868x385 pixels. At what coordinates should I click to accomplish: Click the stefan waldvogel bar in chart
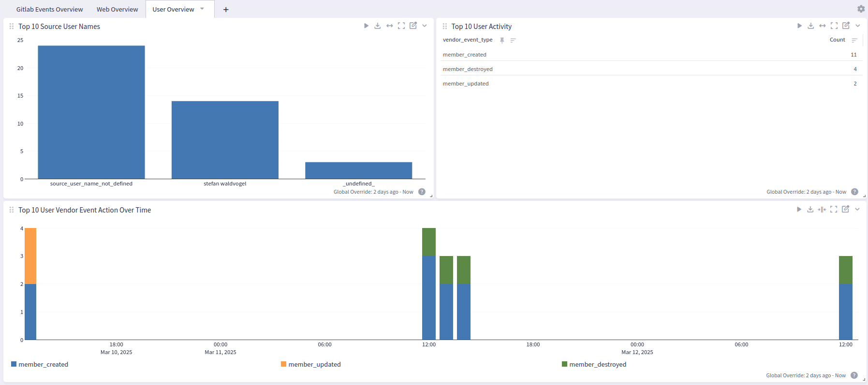click(x=225, y=140)
